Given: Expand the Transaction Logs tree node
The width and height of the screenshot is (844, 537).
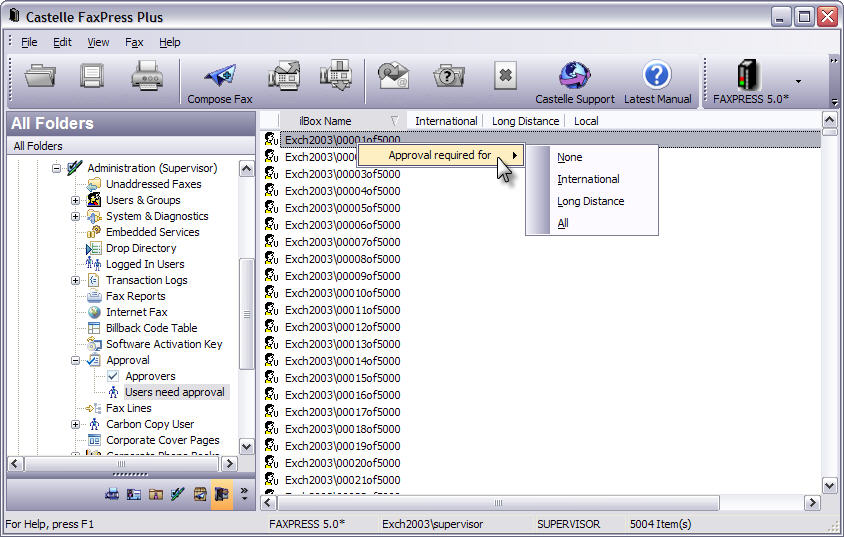Looking at the screenshot, I should (75, 280).
